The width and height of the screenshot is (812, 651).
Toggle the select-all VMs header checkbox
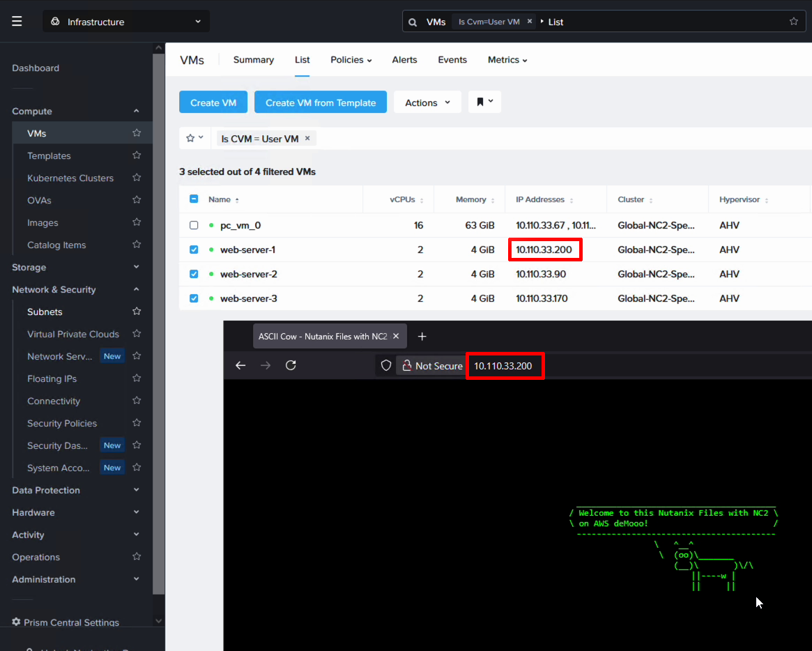(x=194, y=199)
